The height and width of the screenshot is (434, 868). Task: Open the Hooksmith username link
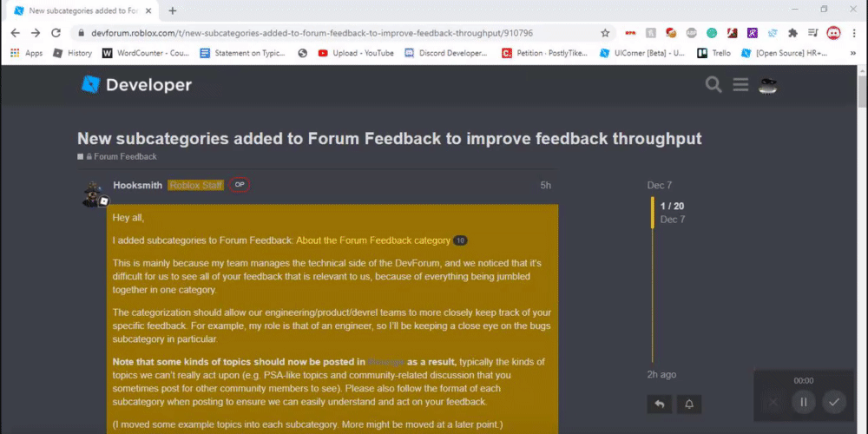pyautogui.click(x=138, y=186)
